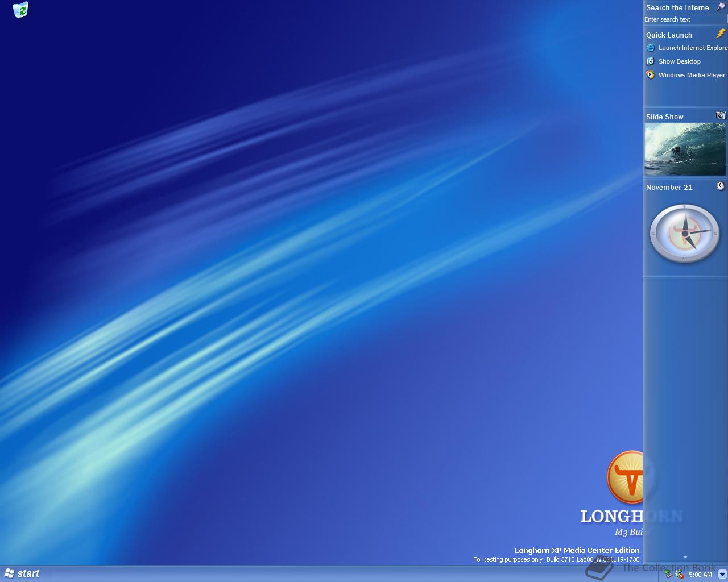Image resolution: width=728 pixels, height=582 pixels.
Task: Click the surfing wave slide show thumbnail
Action: tap(685, 149)
